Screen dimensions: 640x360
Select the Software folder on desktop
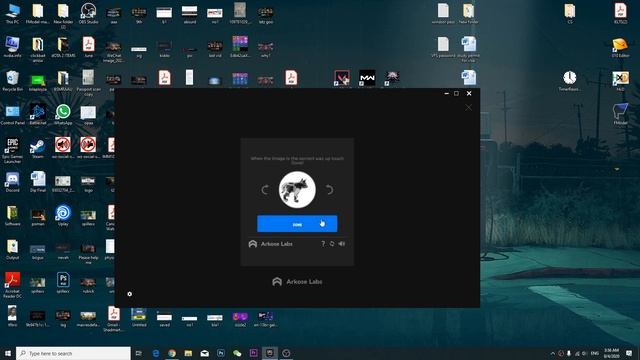(12, 216)
